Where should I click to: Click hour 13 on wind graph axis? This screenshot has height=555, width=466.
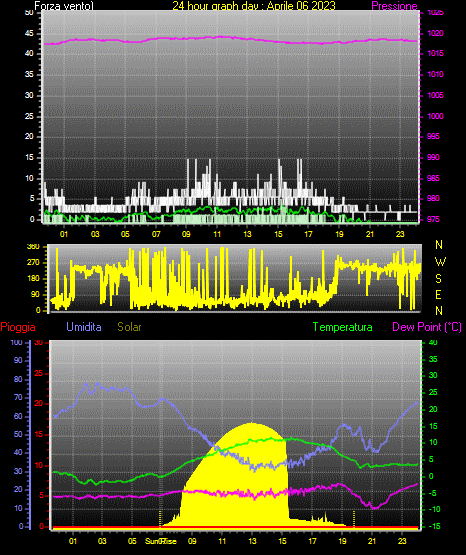247,234
